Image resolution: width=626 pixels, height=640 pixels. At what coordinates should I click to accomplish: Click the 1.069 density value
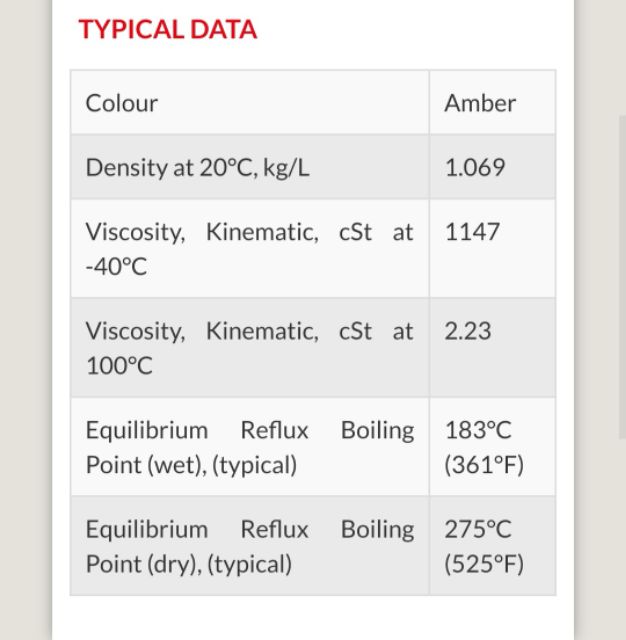475,167
